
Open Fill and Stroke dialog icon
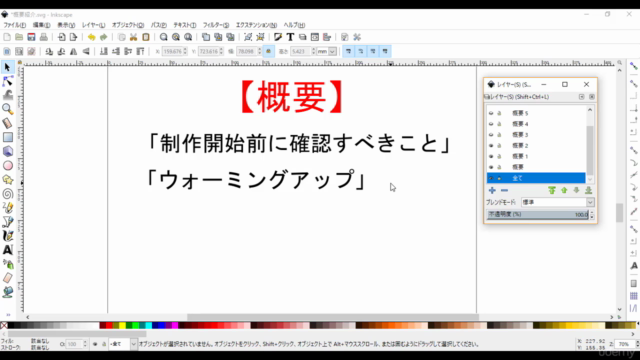[x=278, y=37]
